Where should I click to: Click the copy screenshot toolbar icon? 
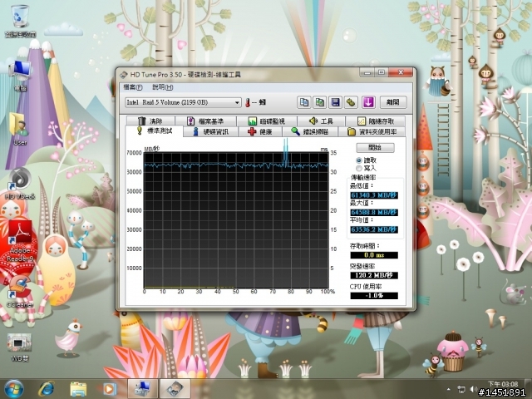pyautogui.click(x=319, y=102)
